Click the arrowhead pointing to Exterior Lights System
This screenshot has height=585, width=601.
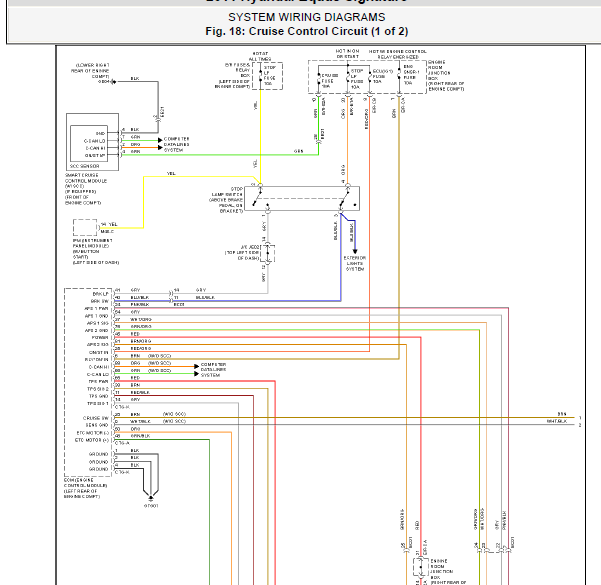point(355,251)
